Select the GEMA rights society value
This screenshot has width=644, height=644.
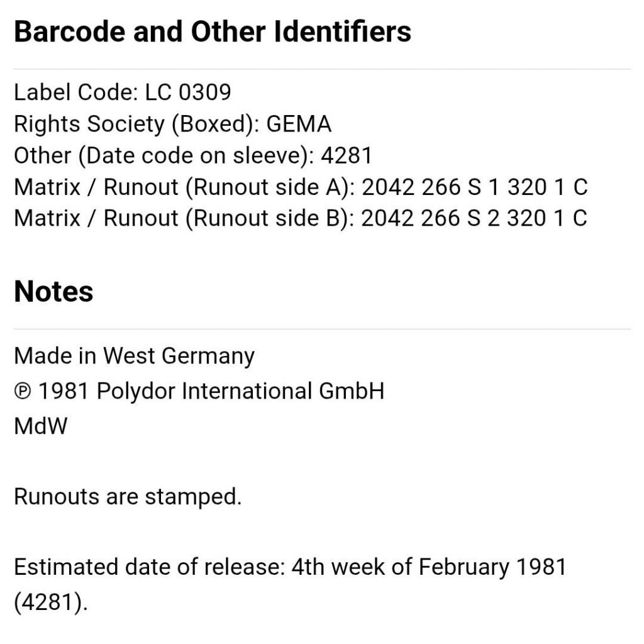pyautogui.click(x=299, y=124)
